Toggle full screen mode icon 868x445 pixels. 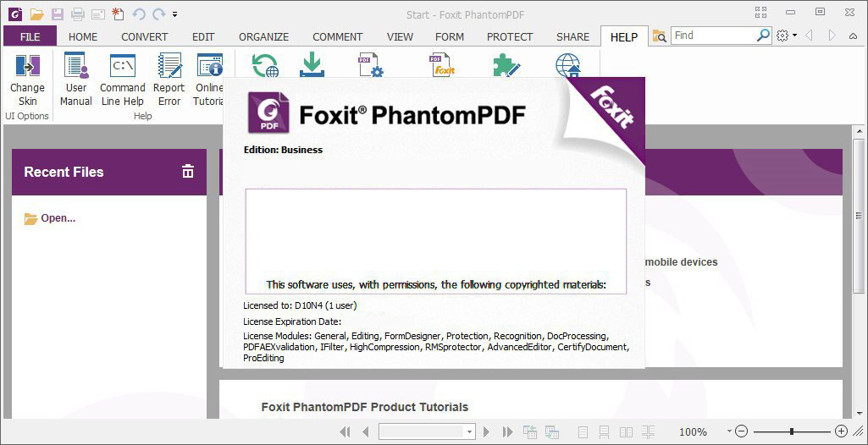point(760,13)
